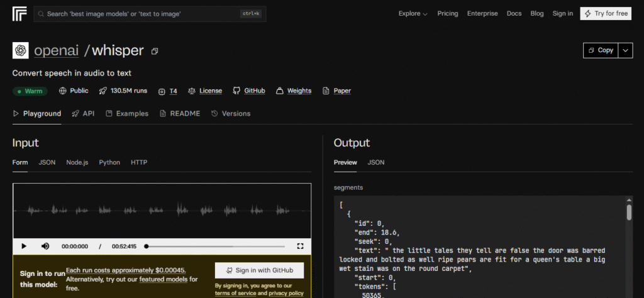644x298 pixels.
Task: Click Sign in with GitHub
Action: coord(260,270)
